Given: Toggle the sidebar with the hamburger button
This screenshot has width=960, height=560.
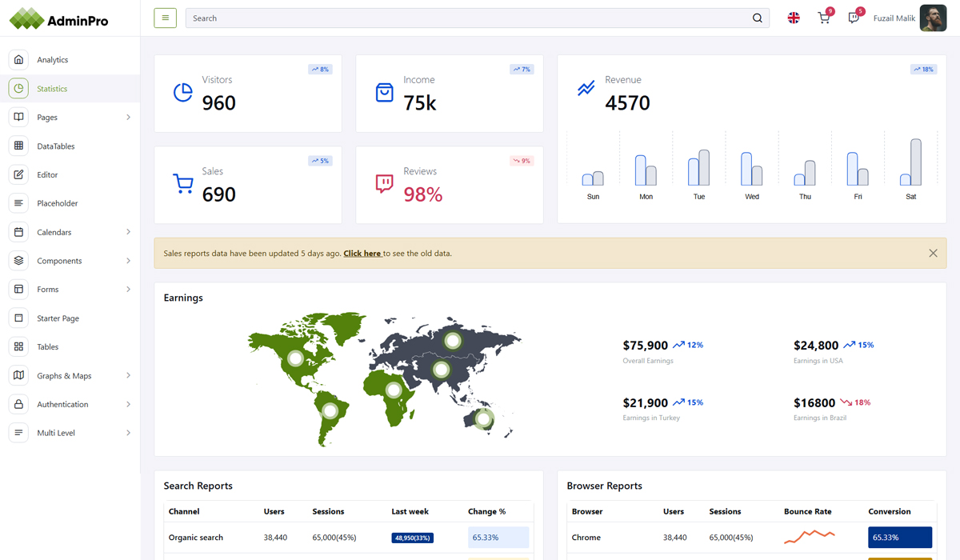Looking at the screenshot, I should point(165,17).
